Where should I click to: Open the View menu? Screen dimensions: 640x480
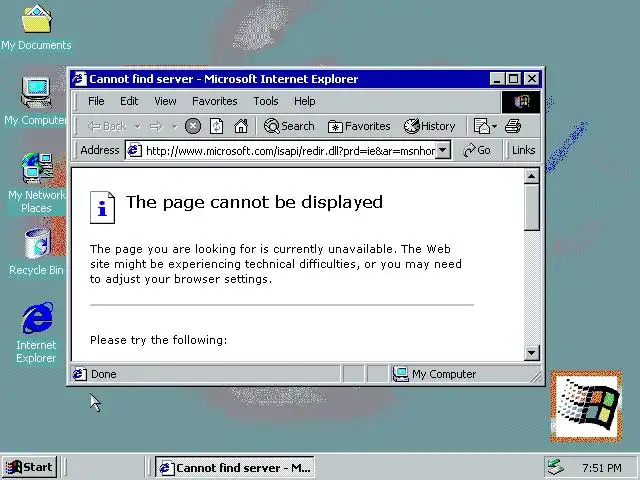165,101
